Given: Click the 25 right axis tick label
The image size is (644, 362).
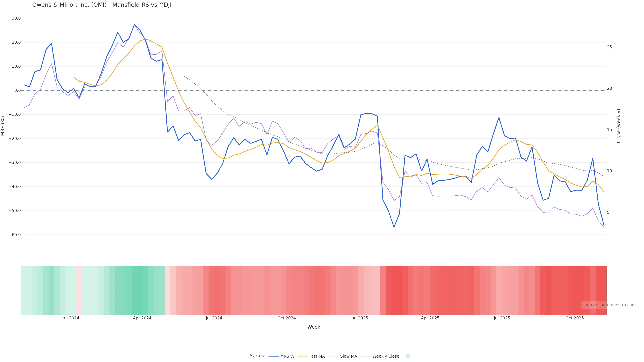Looking at the screenshot, I should coord(609,47).
